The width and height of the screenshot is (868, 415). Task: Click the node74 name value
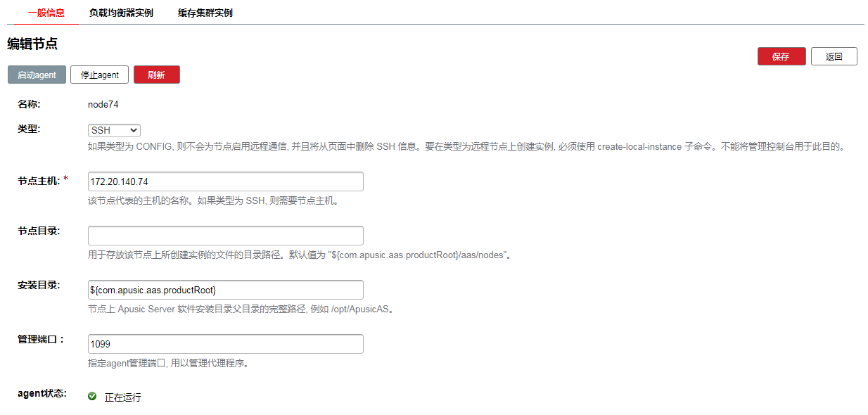tap(103, 104)
